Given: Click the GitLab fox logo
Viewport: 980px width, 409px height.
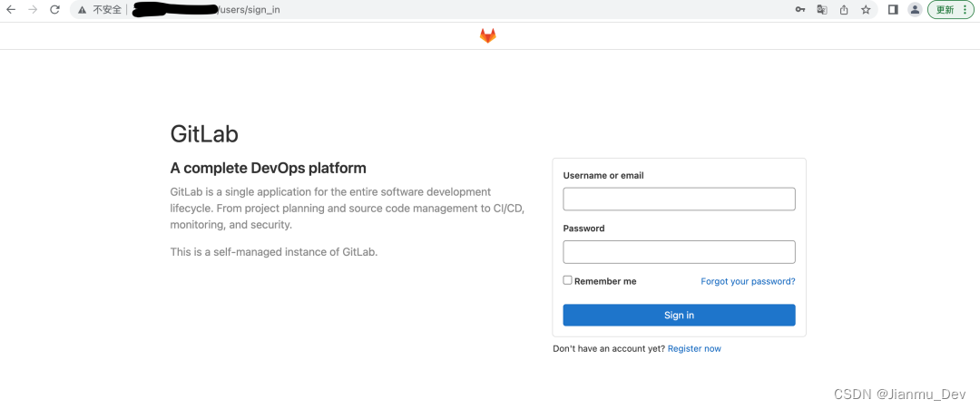Looking at the screenshot, I should pos(487,36).
